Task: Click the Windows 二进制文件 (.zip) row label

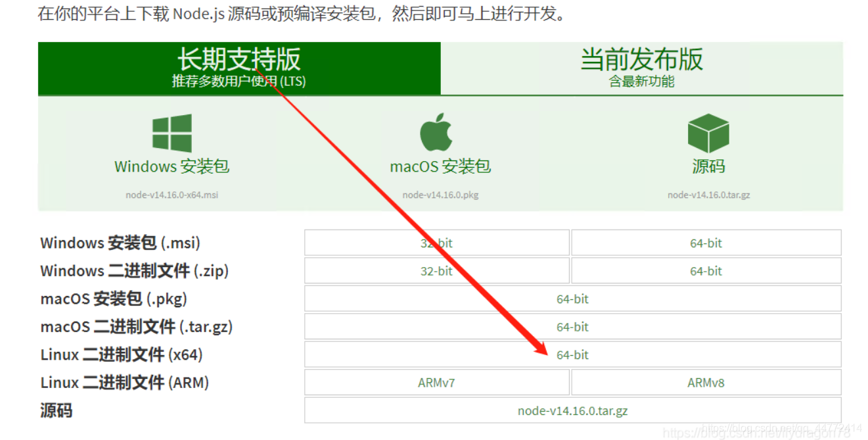Action: pos(135,271)
